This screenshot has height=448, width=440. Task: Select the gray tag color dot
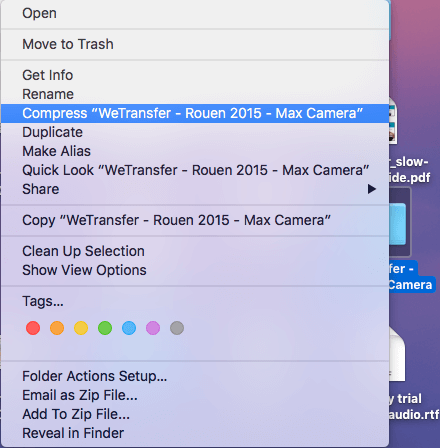click(x=177, y=328)
